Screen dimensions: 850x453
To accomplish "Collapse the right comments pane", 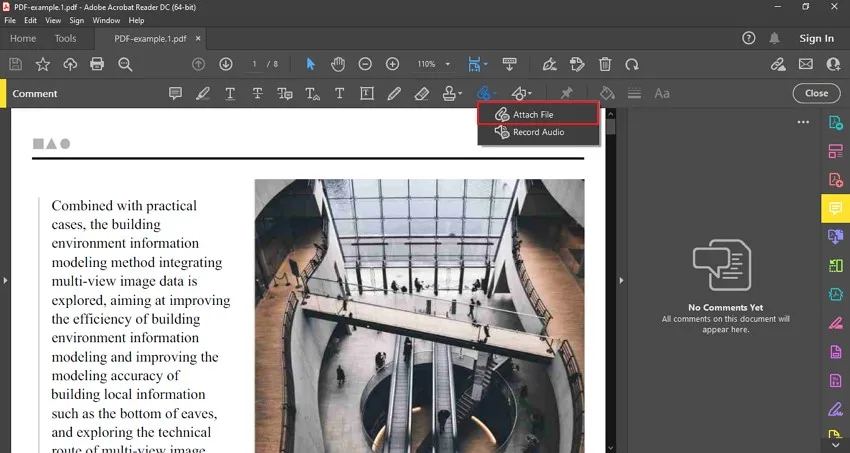I will click(619, 280).
